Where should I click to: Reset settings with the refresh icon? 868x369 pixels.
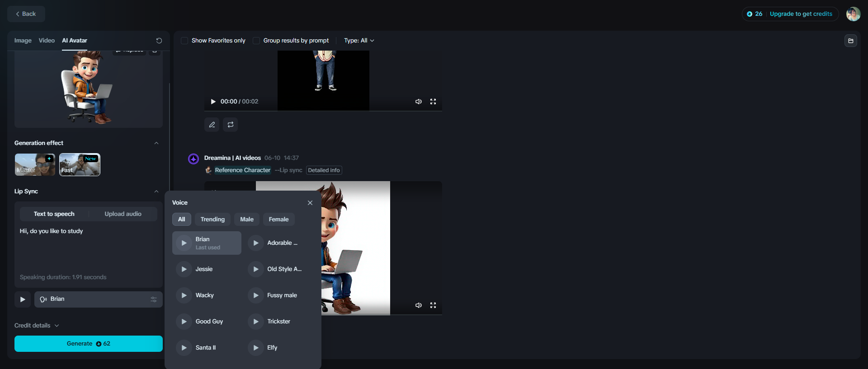tap(159, 41)
